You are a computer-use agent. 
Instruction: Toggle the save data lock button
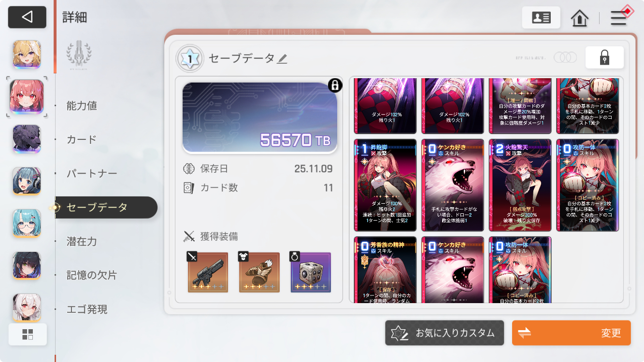604,57
